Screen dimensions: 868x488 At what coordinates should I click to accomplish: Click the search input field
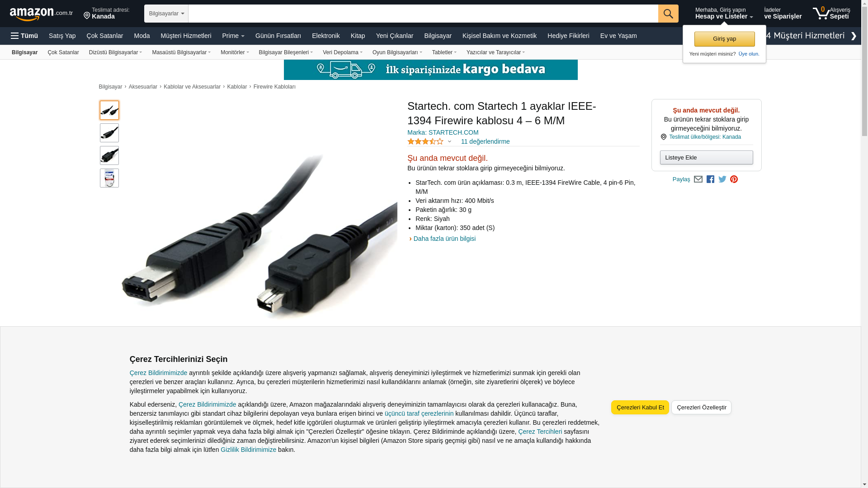(x=423, y=14)
